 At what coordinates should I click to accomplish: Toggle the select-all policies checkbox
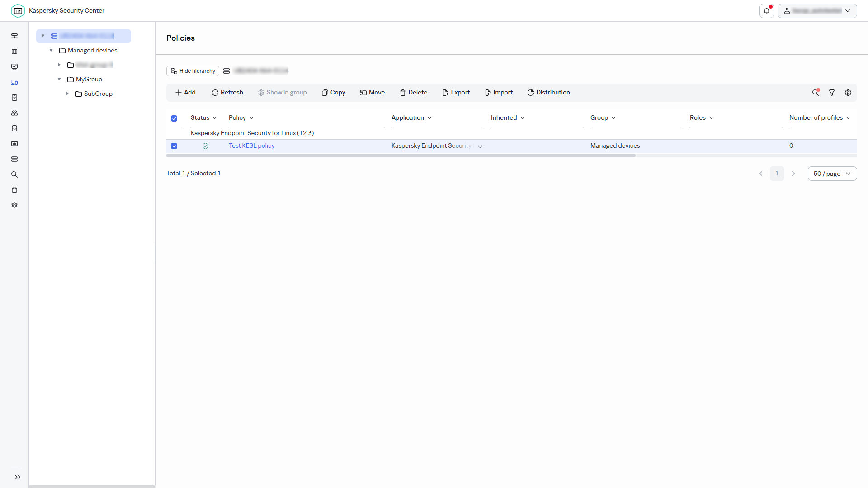click(174, 118)
